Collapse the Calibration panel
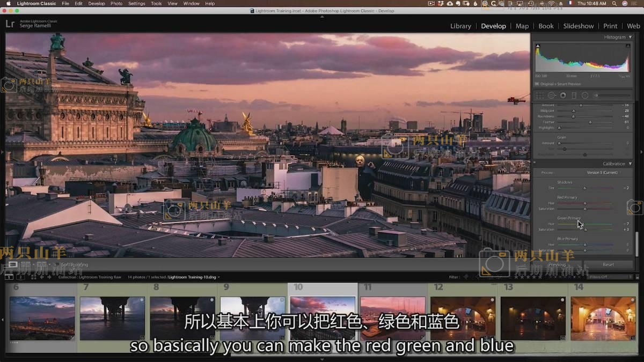Image resolution: width=644 pixels, height=362 pixels. (x=630, y=164)
